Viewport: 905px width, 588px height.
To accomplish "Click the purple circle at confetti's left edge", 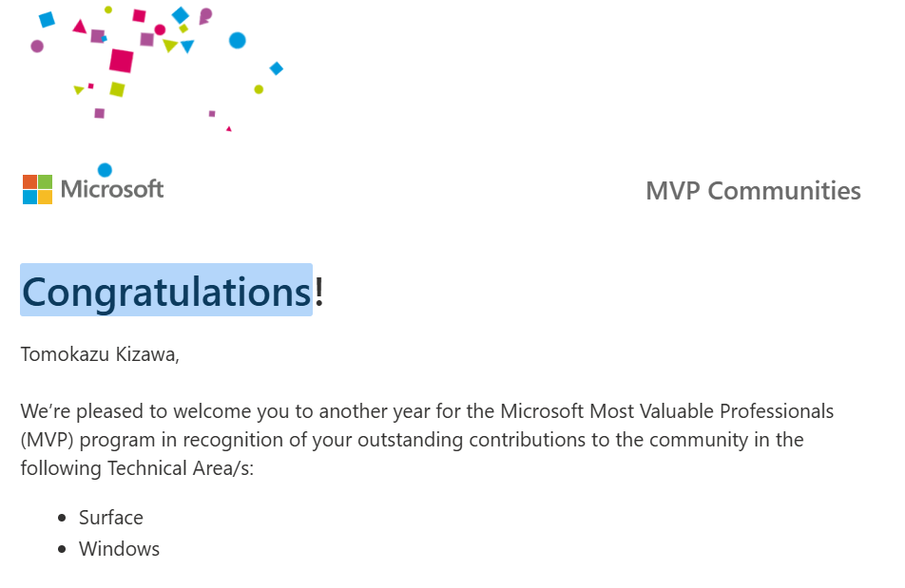I will point(37,47).
